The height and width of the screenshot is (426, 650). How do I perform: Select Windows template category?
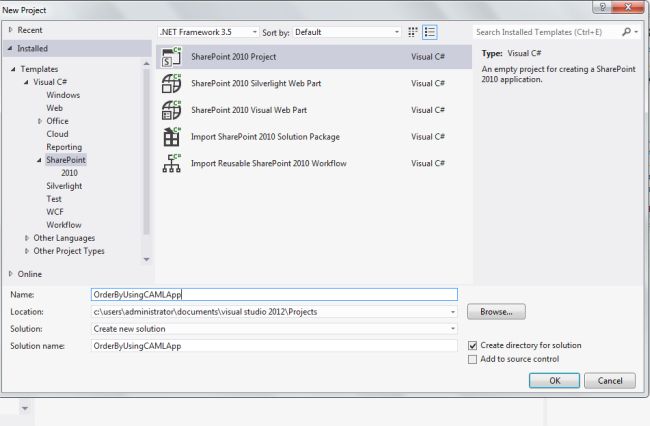point(63,95)
